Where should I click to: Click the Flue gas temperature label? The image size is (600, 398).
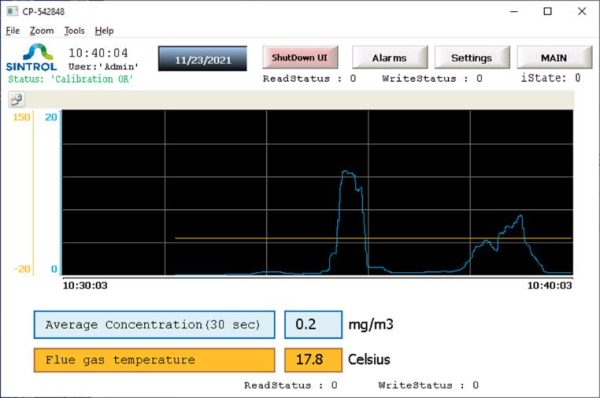point(154,360)
